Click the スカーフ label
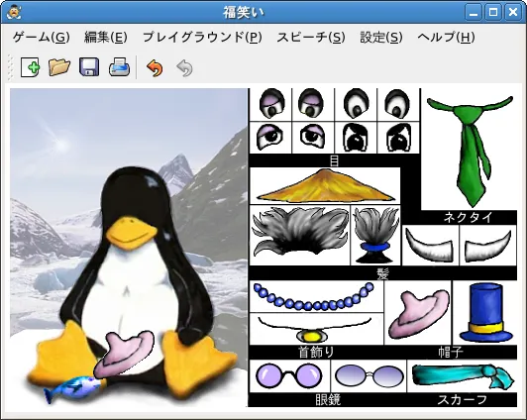This screenshot has width=527, height=420. tap(462, 400)
